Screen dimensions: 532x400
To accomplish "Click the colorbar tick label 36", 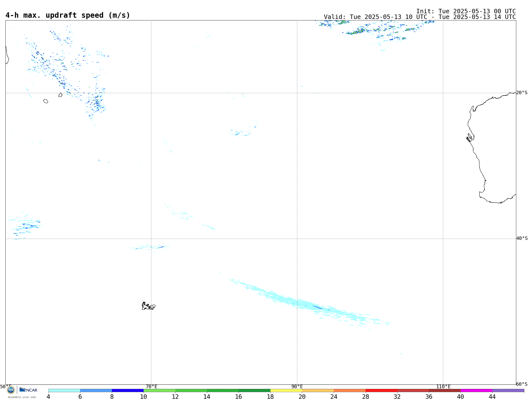I will tap(429, 397).
